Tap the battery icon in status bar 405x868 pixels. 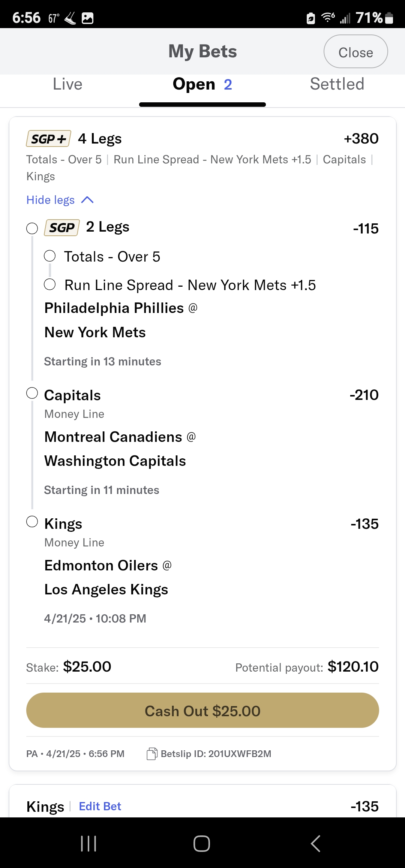tap(389, 18)
